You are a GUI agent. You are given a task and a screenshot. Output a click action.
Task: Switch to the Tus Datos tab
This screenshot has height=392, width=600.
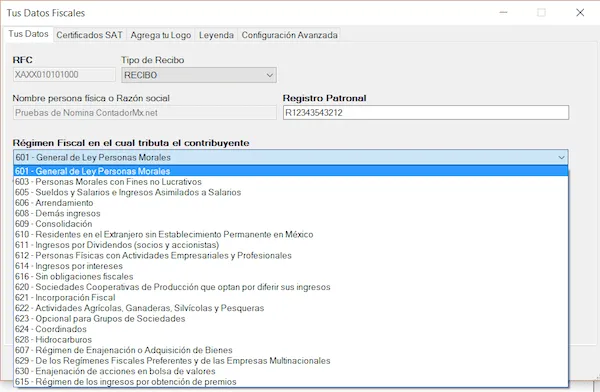pos(28,34)
